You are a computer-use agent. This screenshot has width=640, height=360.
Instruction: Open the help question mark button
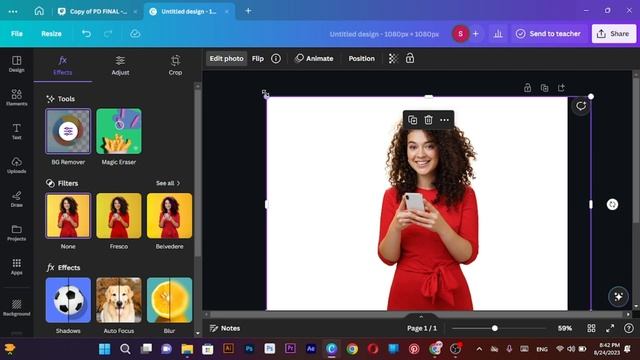(629, 328)
